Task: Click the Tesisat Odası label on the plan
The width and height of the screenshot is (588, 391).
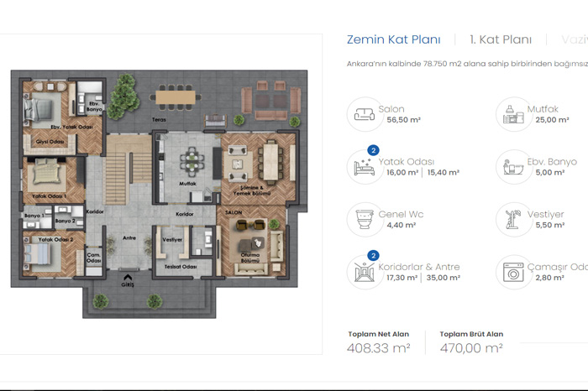Action: pyautogui.click(x=181, y=267)
